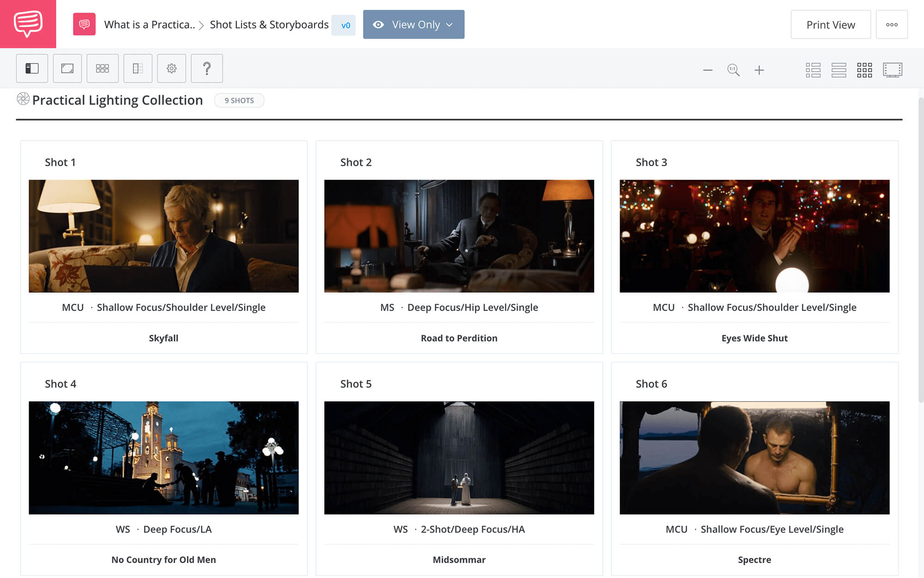Viewport: 924px width, 578px height.
Task: Click 'WS · Deep Focus/LA' shot specs
Action: tap(164, 529)
